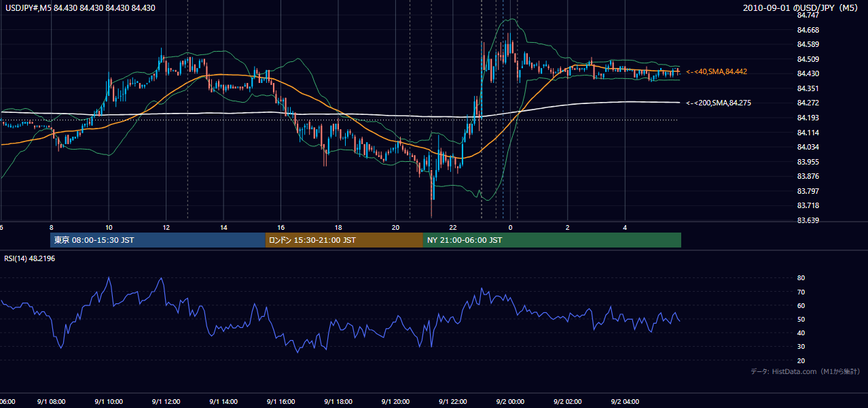Click price axis value 83.718
This screenshot has width=868, height=408.
808,205
